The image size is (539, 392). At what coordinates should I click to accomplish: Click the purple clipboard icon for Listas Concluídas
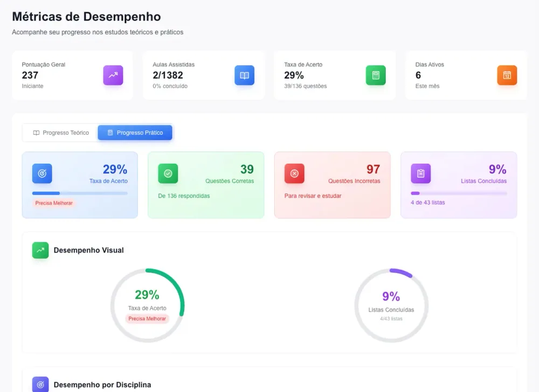click(x=421, y=173)
